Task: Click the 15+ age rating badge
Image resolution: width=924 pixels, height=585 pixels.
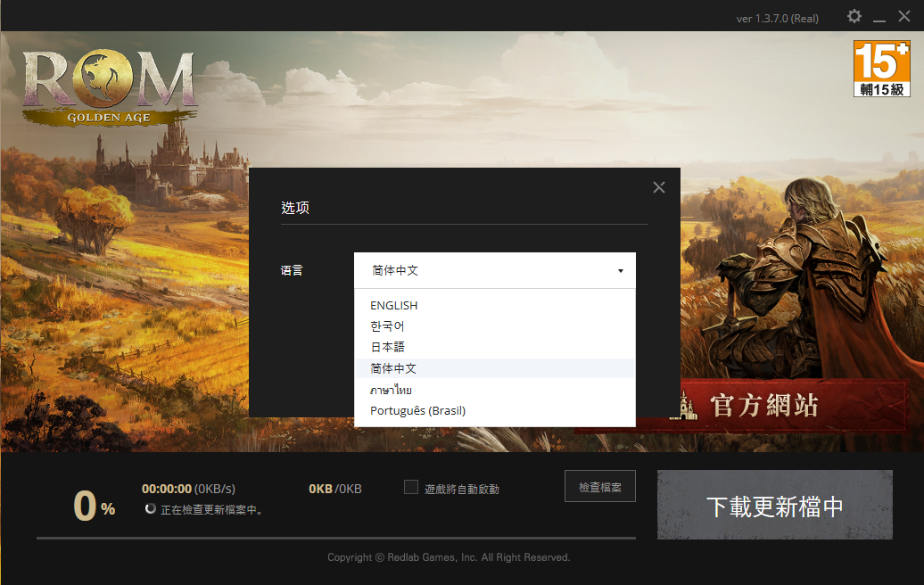Action: [881, 69]
